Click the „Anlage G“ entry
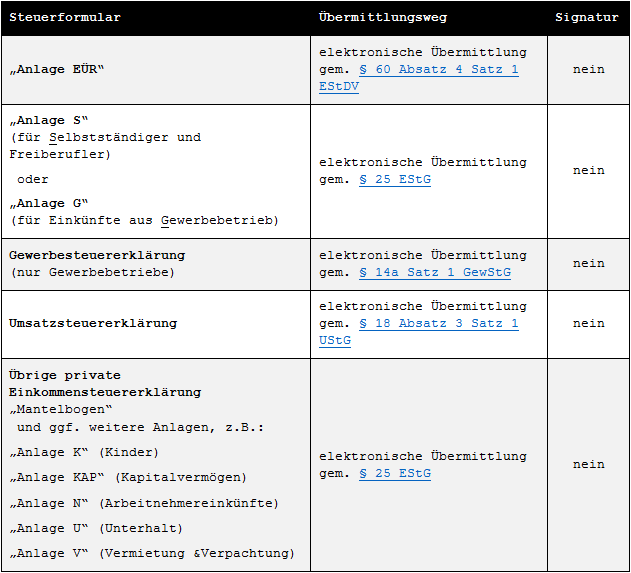The height and width of the screenshot is (573, 631). click(48, 204)
